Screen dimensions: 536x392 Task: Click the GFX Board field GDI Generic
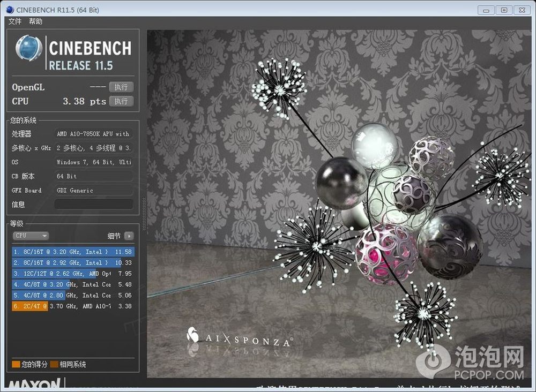pyautogui.click(x=93, y=191)
